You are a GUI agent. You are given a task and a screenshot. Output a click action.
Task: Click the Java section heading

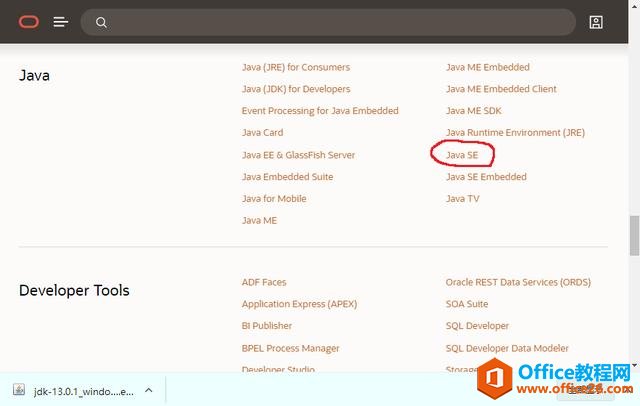click(34, 75)
